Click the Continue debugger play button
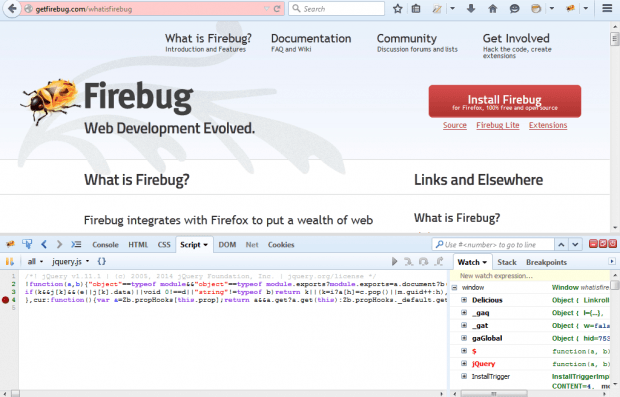Image resolution: width=620 pixels, height=397 pixels. pyautogui.click(x=394, y=261)
